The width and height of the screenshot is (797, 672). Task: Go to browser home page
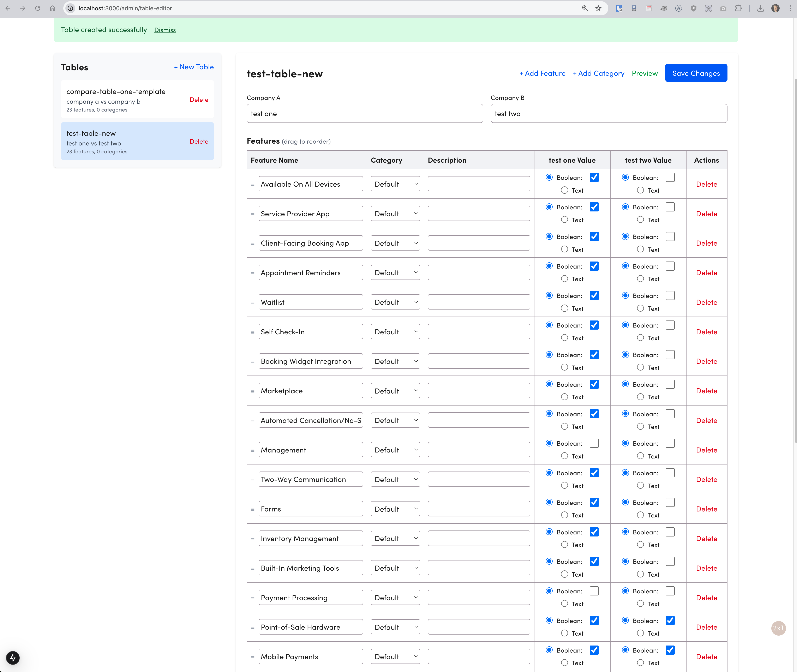pos(53,8)
